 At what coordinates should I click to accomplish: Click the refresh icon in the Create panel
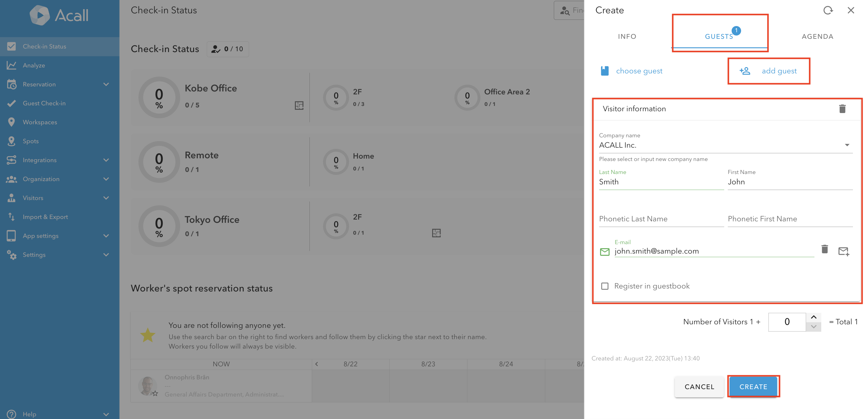[x=828, y=10]
